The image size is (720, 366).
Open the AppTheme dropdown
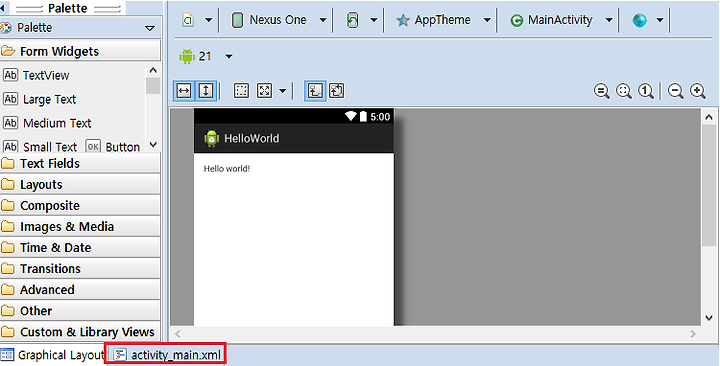(487, 20)
